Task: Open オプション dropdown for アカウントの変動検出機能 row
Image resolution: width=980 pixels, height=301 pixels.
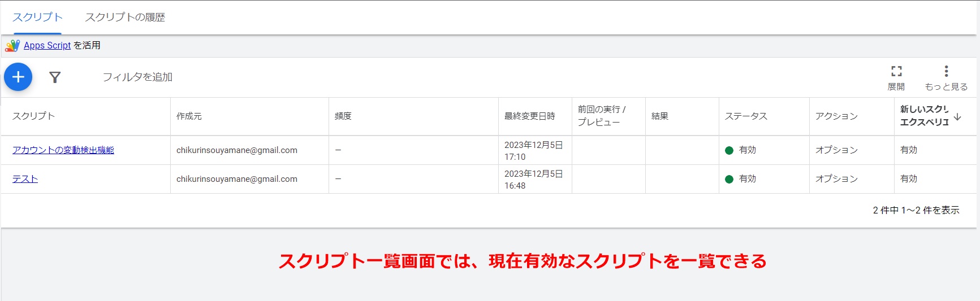Action: coord(836,150)
